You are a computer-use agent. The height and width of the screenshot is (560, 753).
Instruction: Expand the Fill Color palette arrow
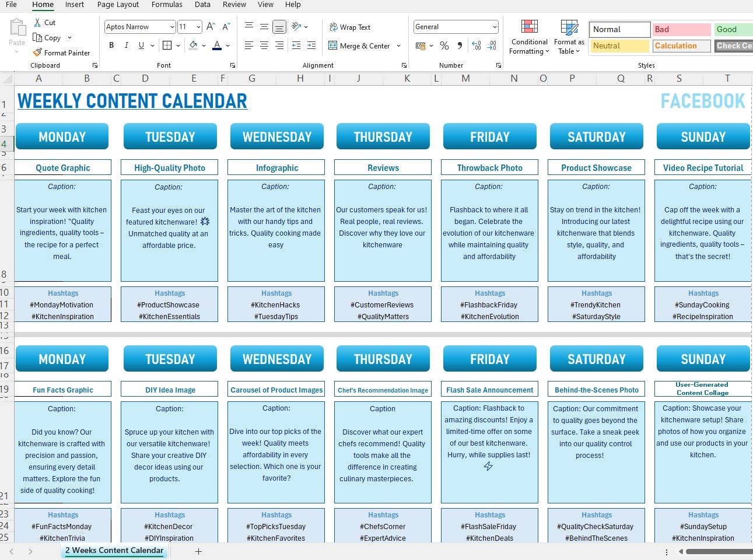[x=204, y=45]
